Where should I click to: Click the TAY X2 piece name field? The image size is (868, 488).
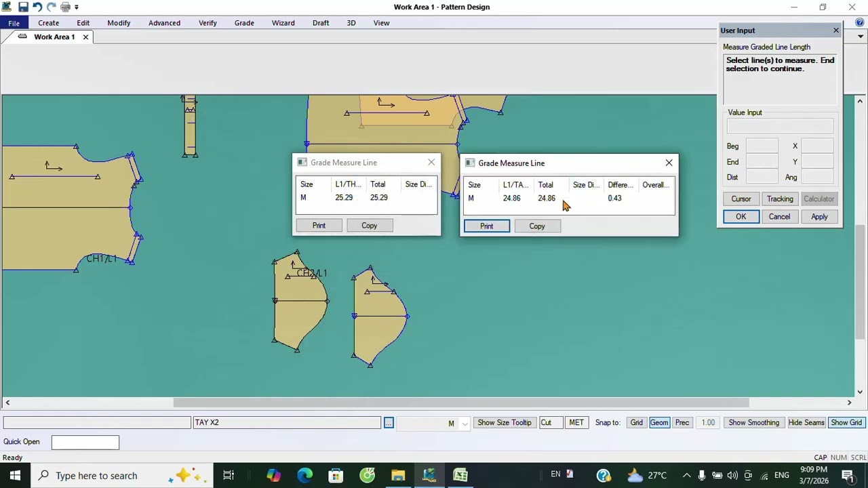coord(287,423)
